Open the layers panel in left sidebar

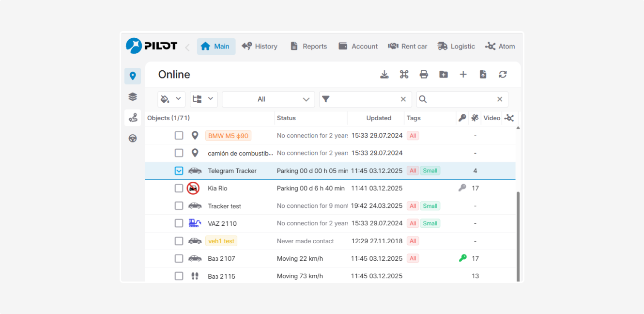(x=133, y=97)
